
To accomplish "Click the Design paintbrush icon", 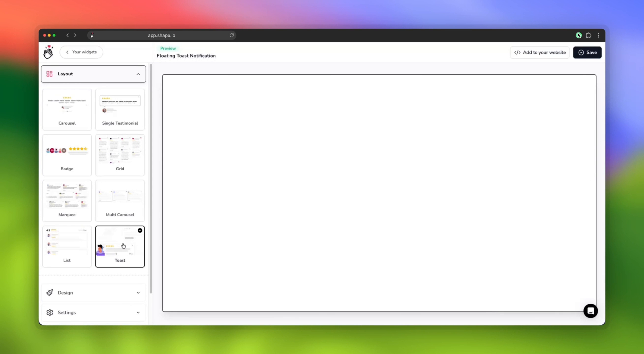I will click(x=50, y=293).
